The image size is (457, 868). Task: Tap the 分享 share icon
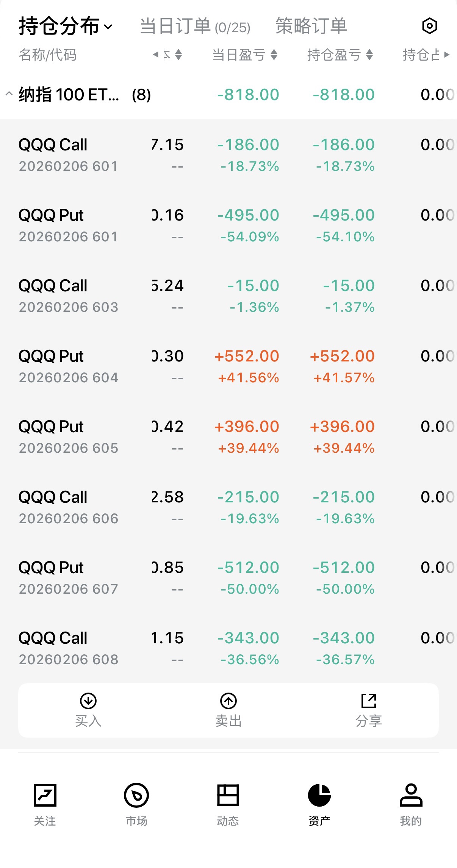pyautogui.click(x=368, y=701)
